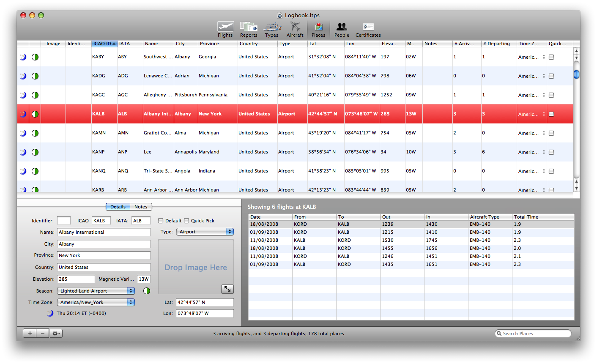Open time zone popup in KANP row
The image size is (597, 364).
coord(531,152)
